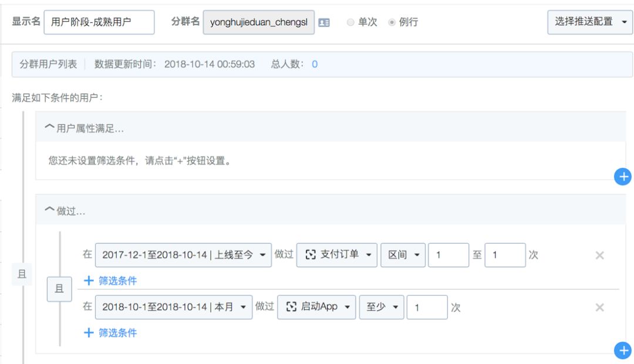The width and height of the screenshot is (634, 364).
Task: Click the 您还未设置筛选条件 hint text
Action: pyautogui.click(x=140, y=160)
